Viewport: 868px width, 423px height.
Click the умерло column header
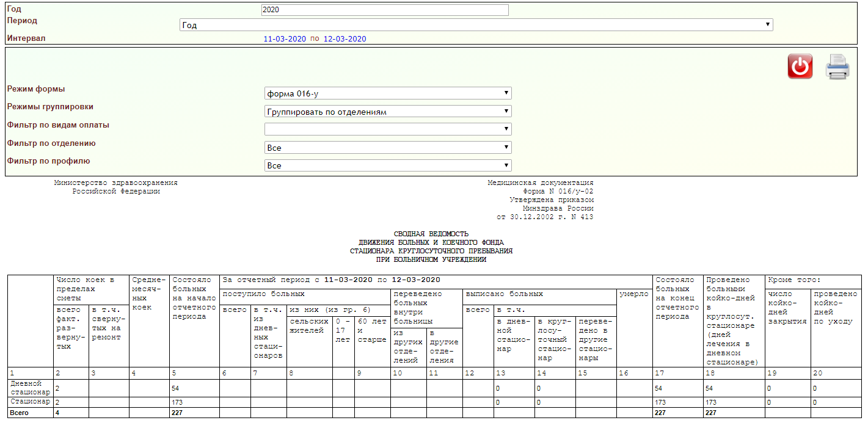[x=634, y=294]
